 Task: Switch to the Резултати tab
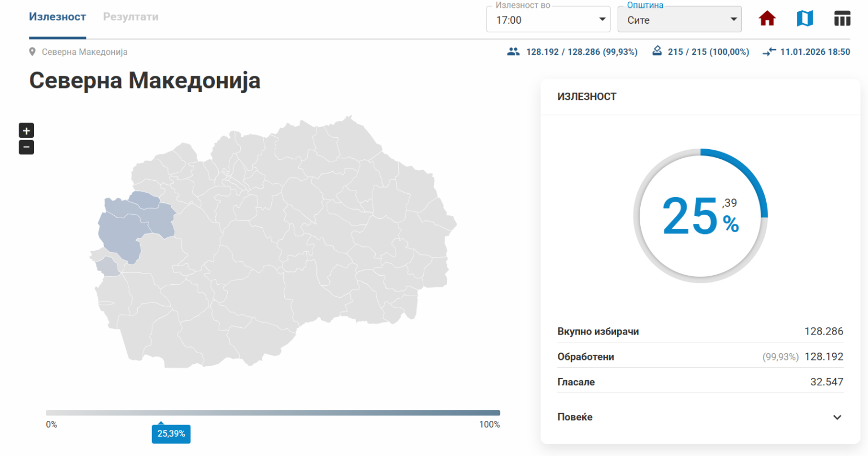[x=131, y=17]
